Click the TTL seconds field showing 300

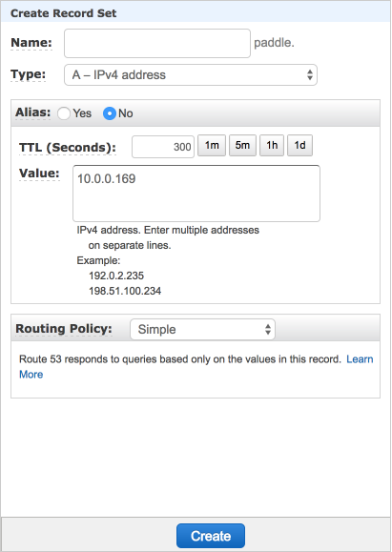click(x=163, y=147)
